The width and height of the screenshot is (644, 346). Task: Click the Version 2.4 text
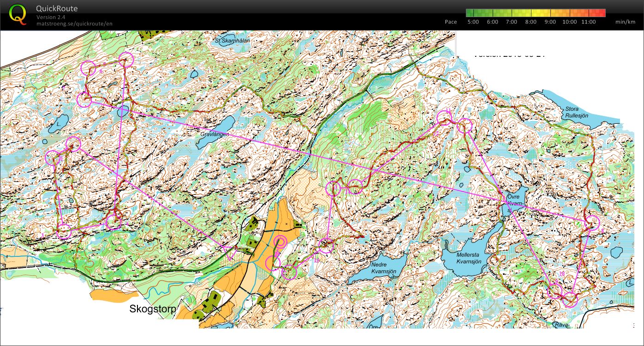pyautogui.click(x=51, y=18)
